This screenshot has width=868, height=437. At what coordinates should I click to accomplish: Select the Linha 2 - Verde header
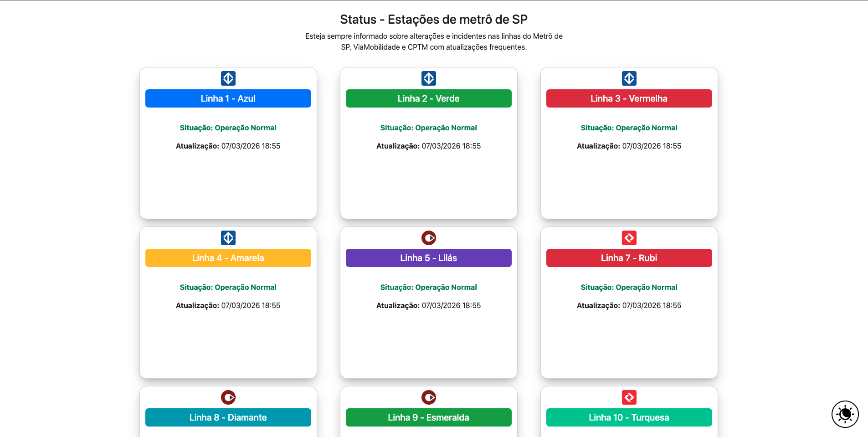coord(428,98)
